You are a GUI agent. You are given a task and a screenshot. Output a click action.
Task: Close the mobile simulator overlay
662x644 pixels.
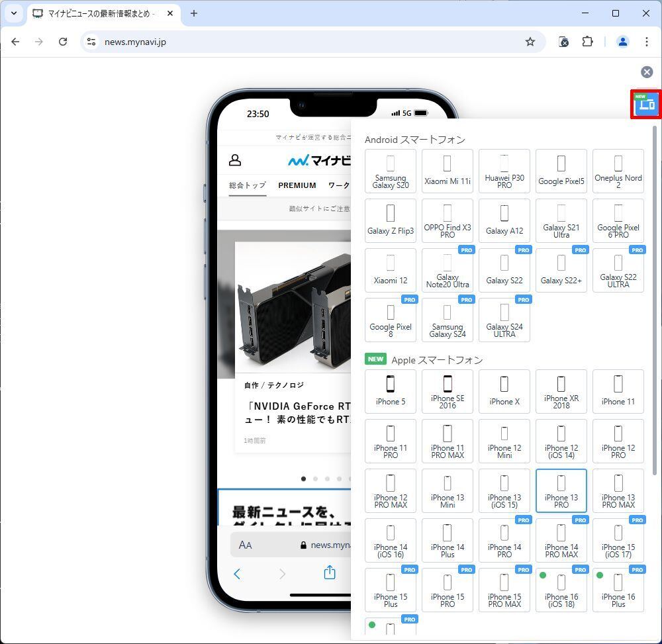(646, 72)
